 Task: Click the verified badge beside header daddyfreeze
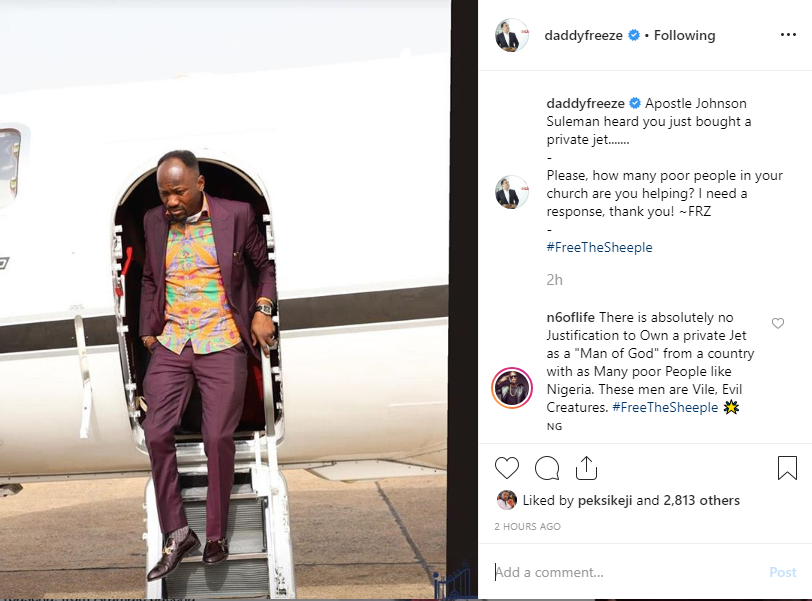coord(634,35)
